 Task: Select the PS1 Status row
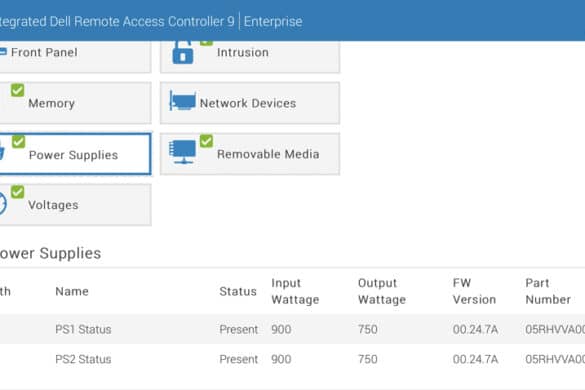point(292,329)
